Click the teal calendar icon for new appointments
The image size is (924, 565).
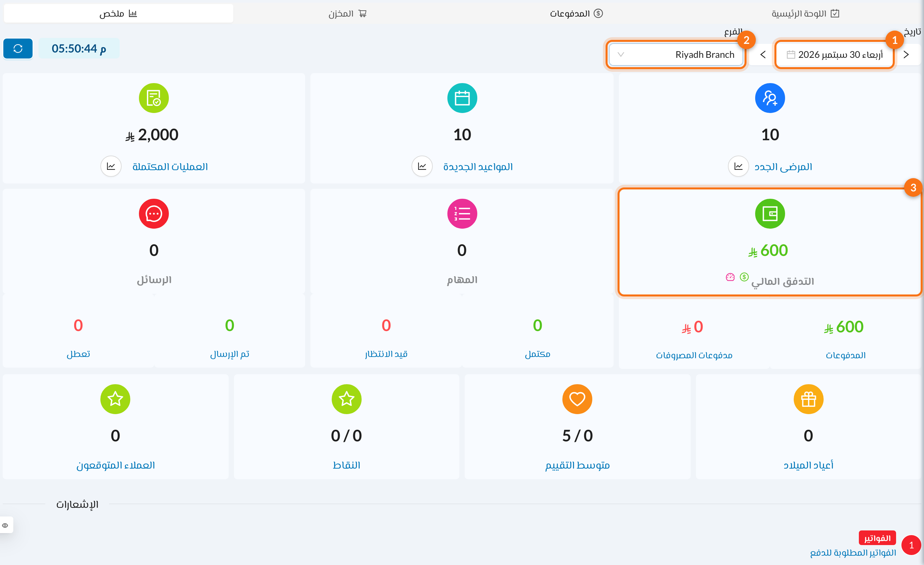462,98
